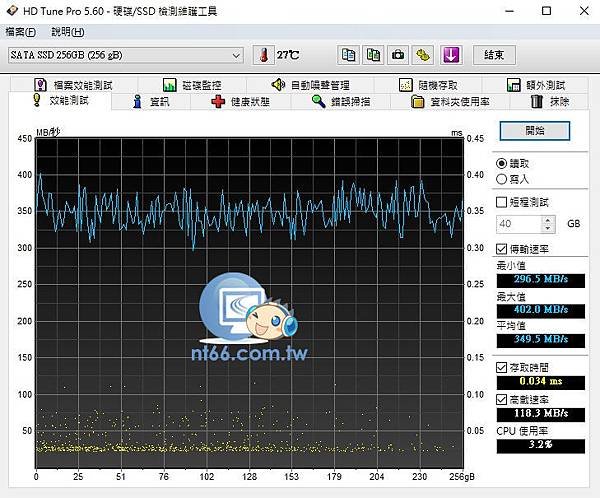Decrease GB value with down stepper arrow
Screen dimensions: 600x498
click(x=548, y=228)
